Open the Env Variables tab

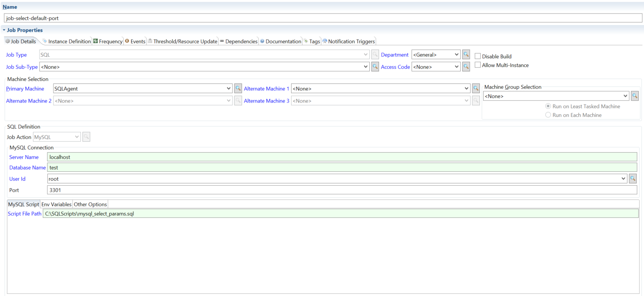pos(56,204)
